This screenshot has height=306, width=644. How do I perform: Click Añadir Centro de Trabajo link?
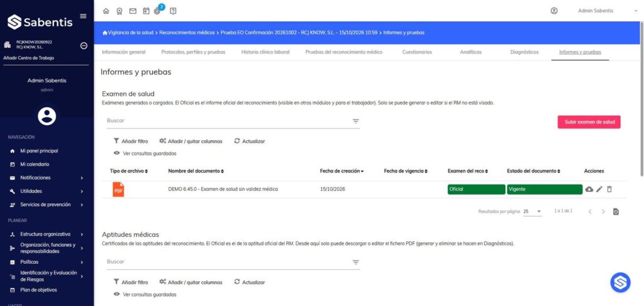pos(29,58)
